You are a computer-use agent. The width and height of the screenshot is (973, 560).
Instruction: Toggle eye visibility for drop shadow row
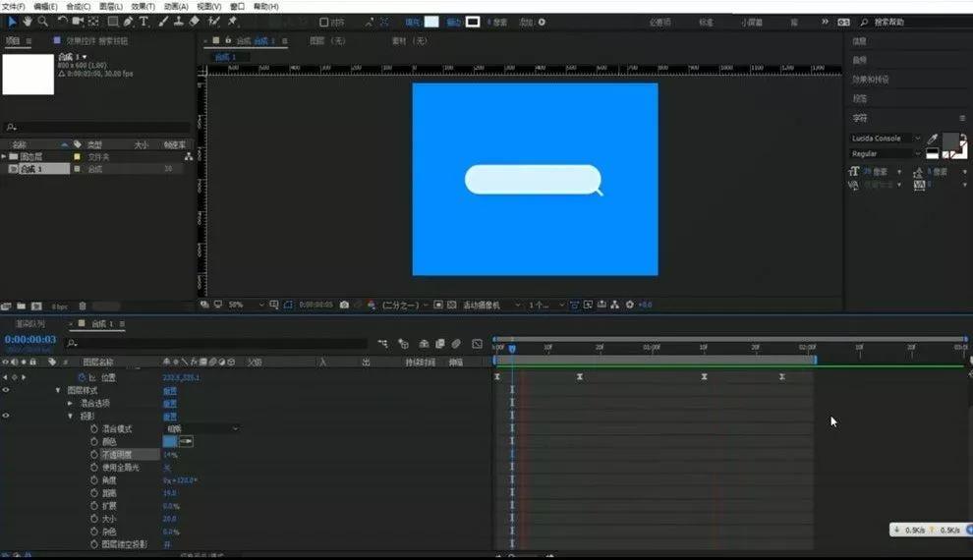tap(6, 416)
